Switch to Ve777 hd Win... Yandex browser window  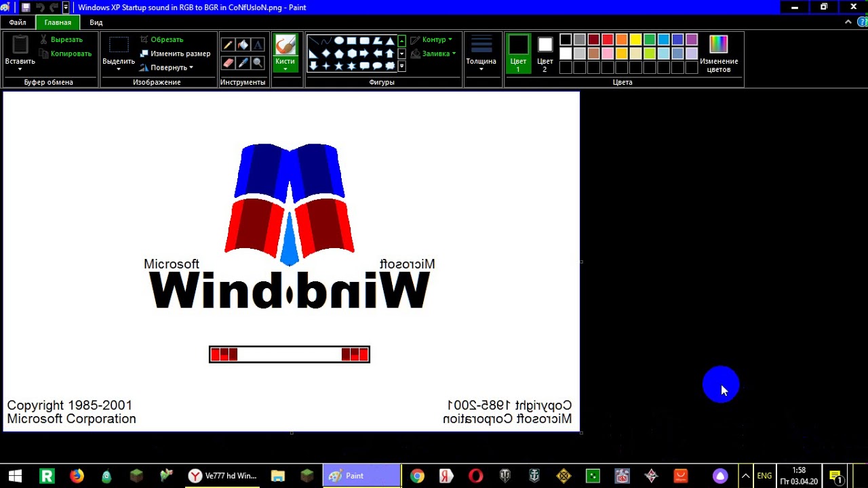[x=222, y=476]
